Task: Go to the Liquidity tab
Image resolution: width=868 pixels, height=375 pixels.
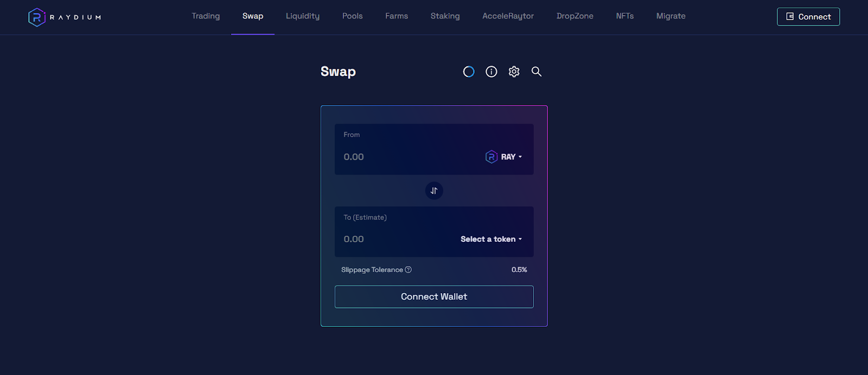Action: pyautogui.click(x=303, y=16)
